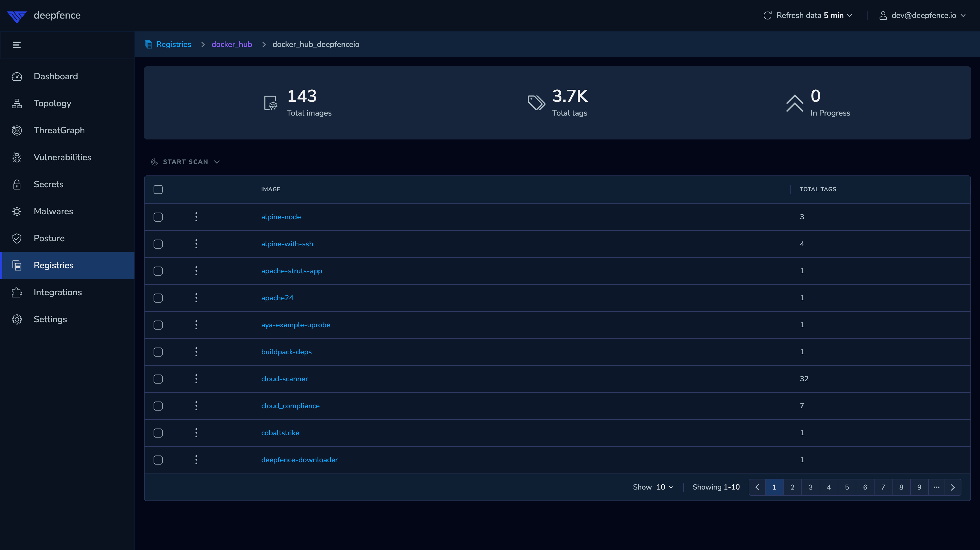Navigate to Dashboard in sidebar
This screenshot has width=980, height=550.
pos(55,76)
